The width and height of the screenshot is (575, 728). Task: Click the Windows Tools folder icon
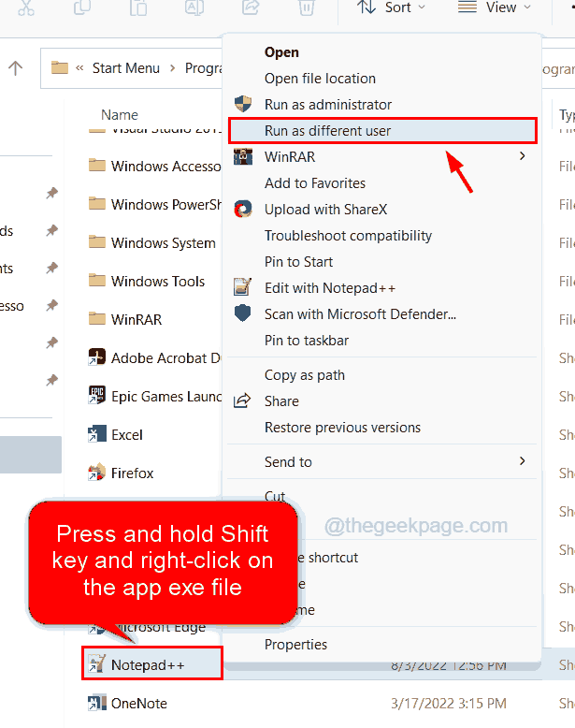click(x=96, y=280)
